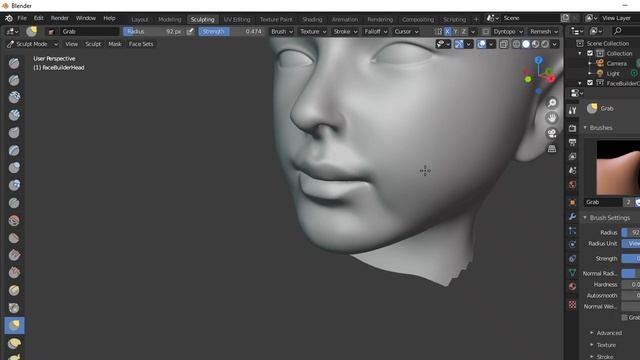The width and height of the screenshot is (640, 360).
Task: Switch to the UV Editing workspace tab
Action: pos(237,19)
